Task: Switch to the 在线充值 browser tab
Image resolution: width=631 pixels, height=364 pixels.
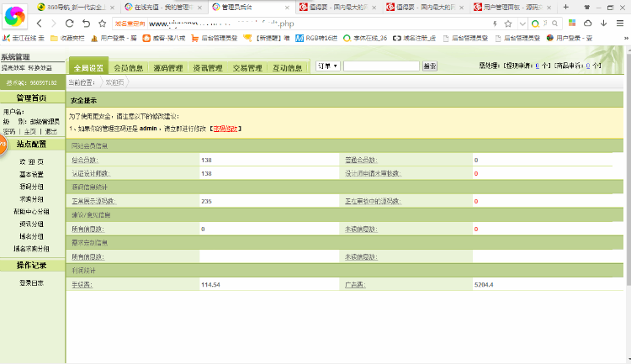Action: point(163,8)
